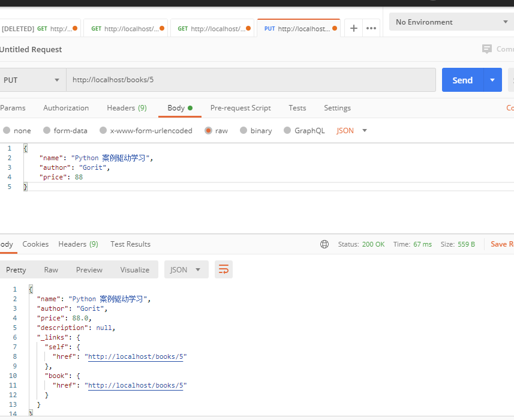This screenshot has height=420, width=514.
Task: Click the Comments speech bubble icon
Action: (x=487, y=49)
